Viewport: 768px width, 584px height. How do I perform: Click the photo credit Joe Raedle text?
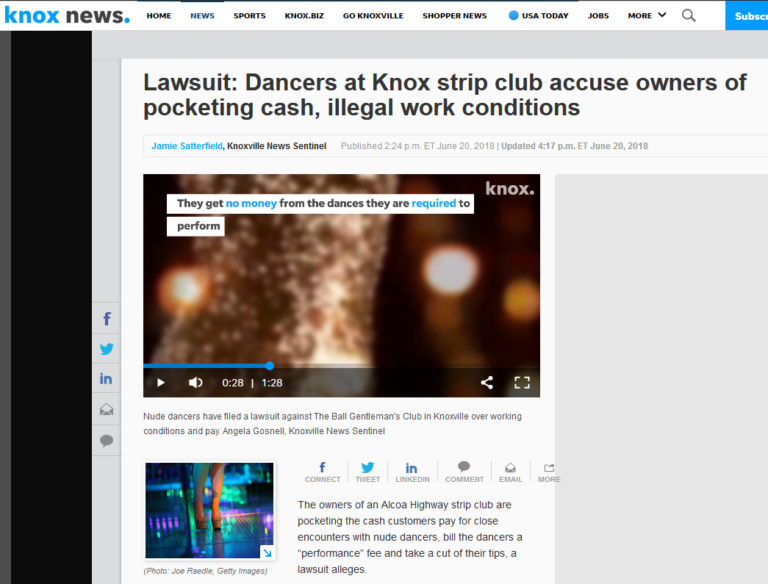click(205, 571)
